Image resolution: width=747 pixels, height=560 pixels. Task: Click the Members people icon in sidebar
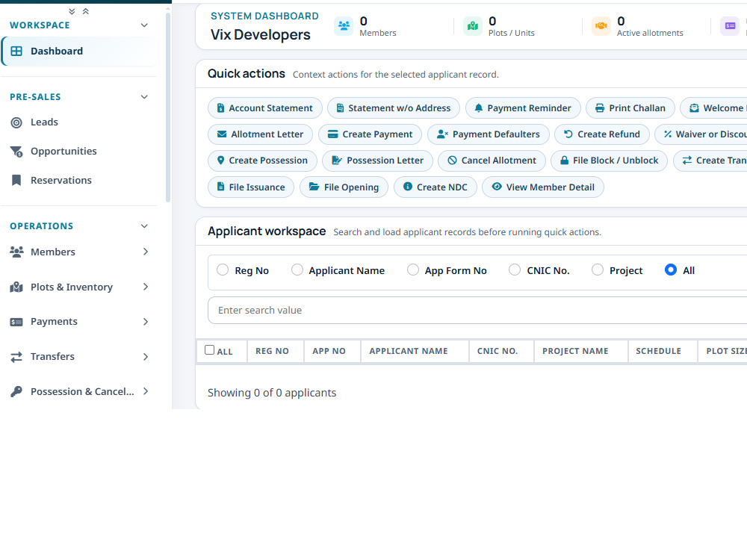[16, 252]
